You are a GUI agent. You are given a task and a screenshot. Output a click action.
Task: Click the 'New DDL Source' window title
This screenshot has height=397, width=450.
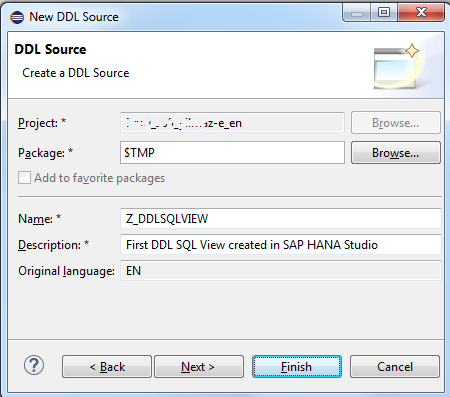[74, 17]
